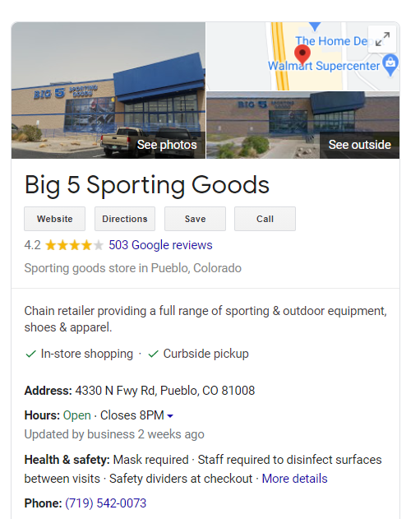The width and height of the screenshot is (420, 519).
Task: Open the Website button
Action: [x=54, y=219]
